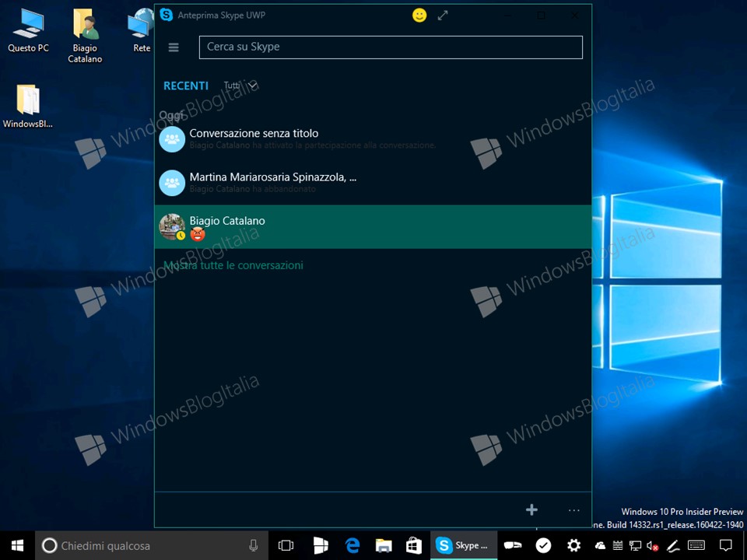The height and width of the screenshot is (560, 747).
Task: Open the white tiles app on taskbar
Action: click(x=321, y=546)
